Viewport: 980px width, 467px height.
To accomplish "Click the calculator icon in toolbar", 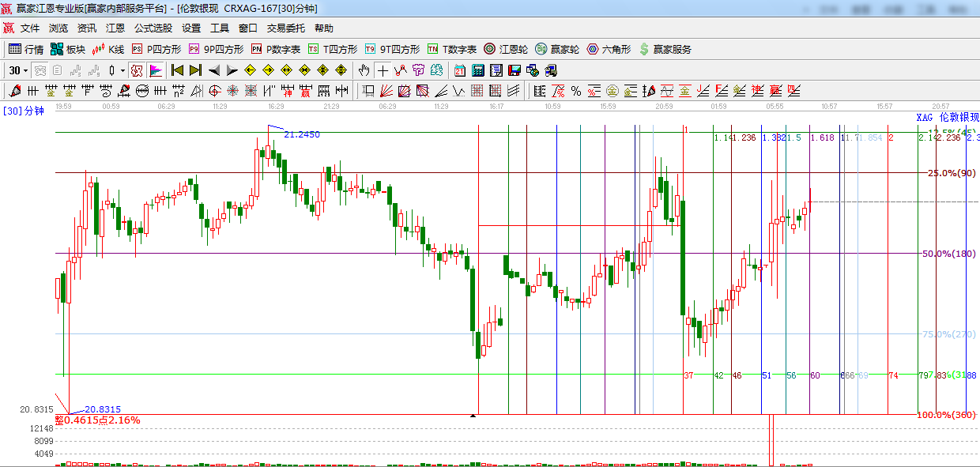I will point(477,70).
